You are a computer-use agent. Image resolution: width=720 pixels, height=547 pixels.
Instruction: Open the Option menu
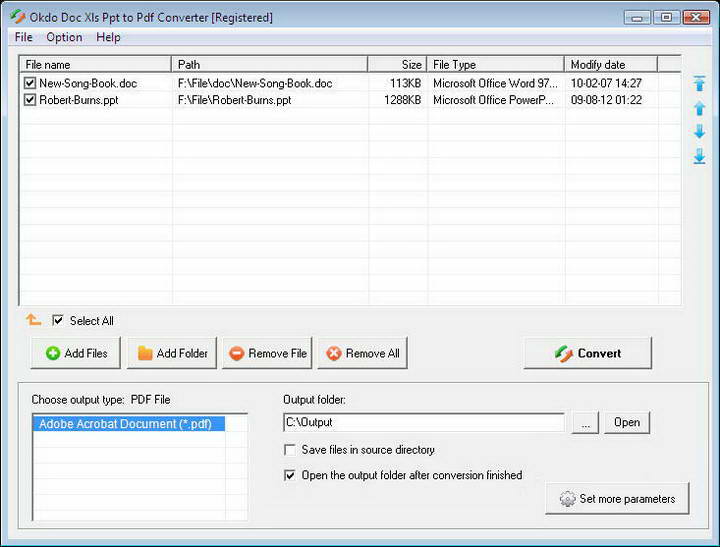(x=64, y=37)
